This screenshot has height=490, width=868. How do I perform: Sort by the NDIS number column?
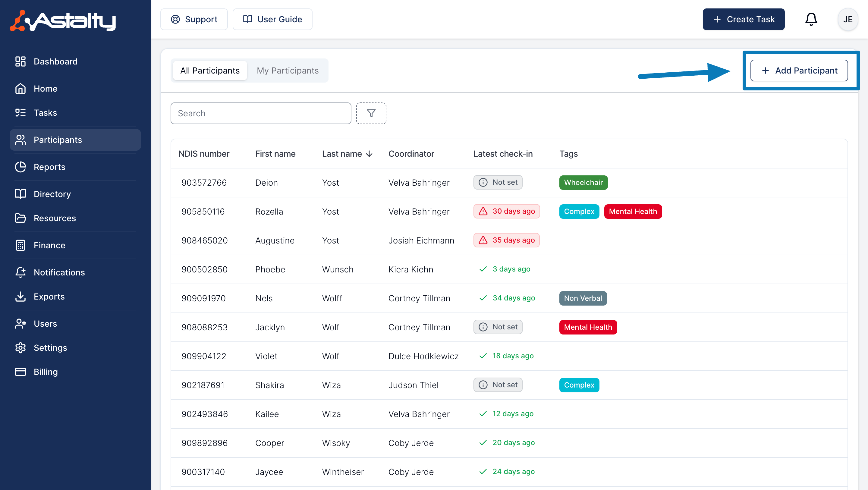click(x=203, y=154)
